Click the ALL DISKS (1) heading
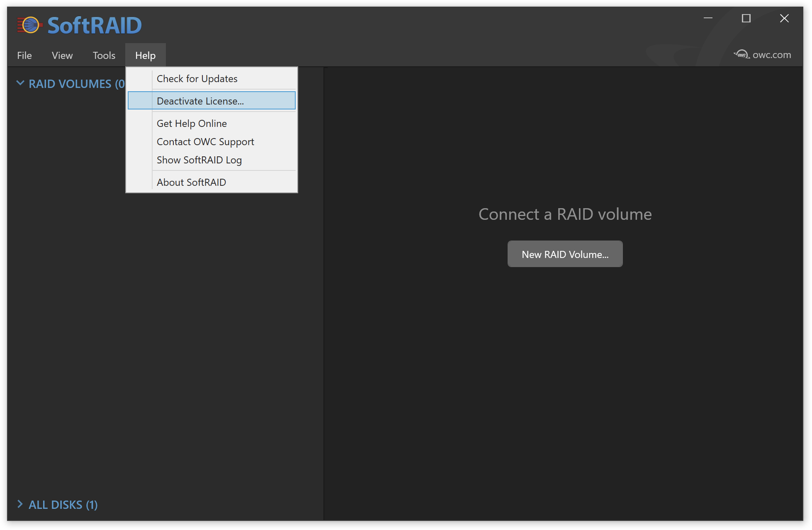812x530 pixels. (63, 505)
